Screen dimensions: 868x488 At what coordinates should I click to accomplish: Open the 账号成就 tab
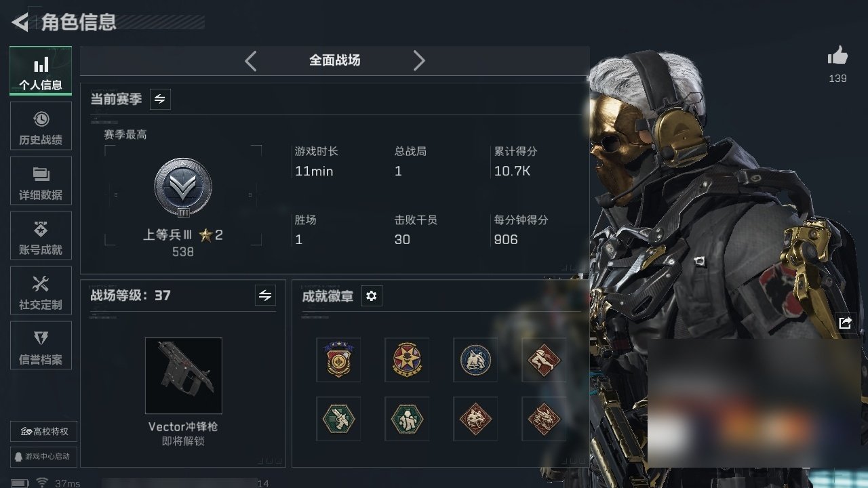[x=41, y=237]
